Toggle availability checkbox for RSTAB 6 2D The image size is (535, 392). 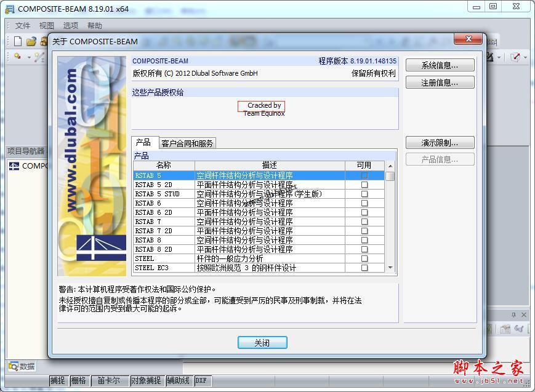click(x=364, y=212)
